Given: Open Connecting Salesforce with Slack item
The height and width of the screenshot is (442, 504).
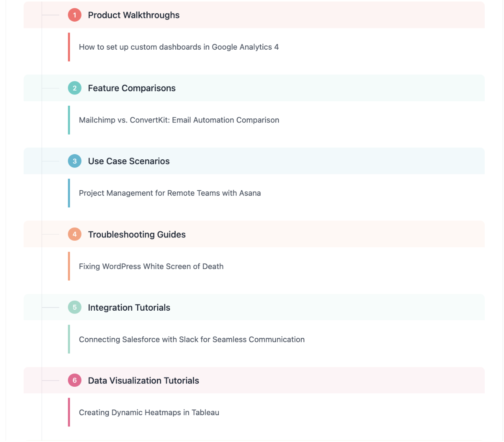Looking at the screenshot, I should pos(192,340).
